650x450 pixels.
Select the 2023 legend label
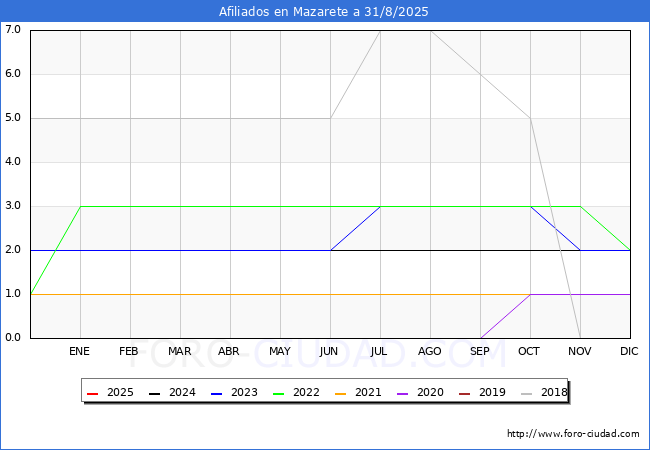click(x=244, y=392)
